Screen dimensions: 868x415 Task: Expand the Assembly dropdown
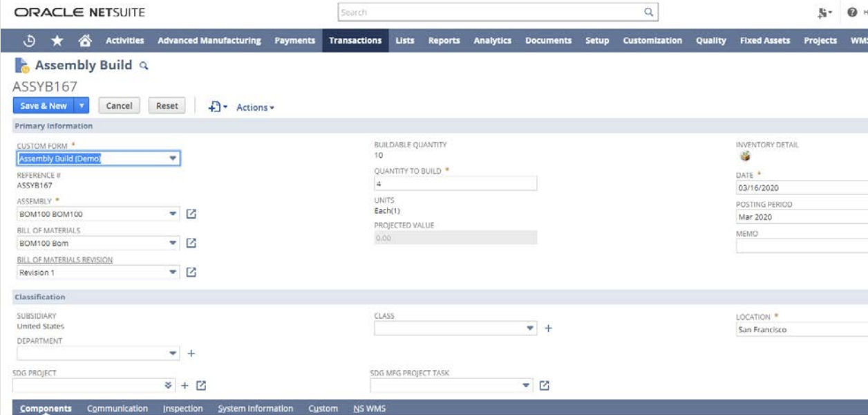tap(173, 214)
